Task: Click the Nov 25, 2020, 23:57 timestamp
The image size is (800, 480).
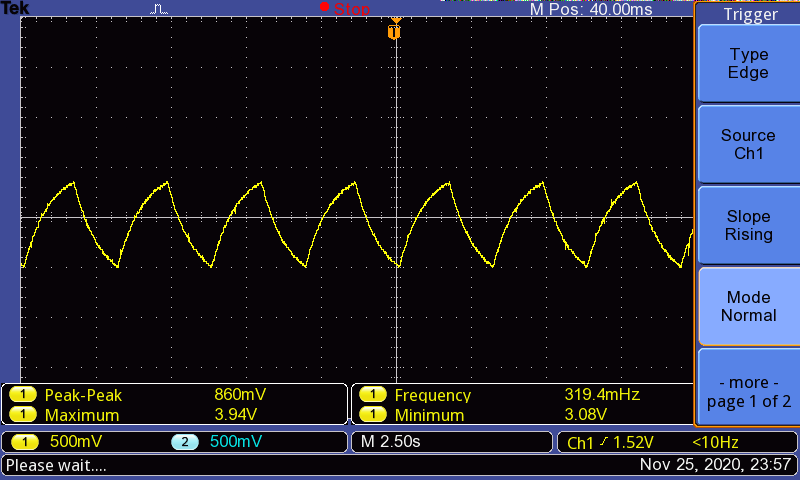Action: [715, 465]
